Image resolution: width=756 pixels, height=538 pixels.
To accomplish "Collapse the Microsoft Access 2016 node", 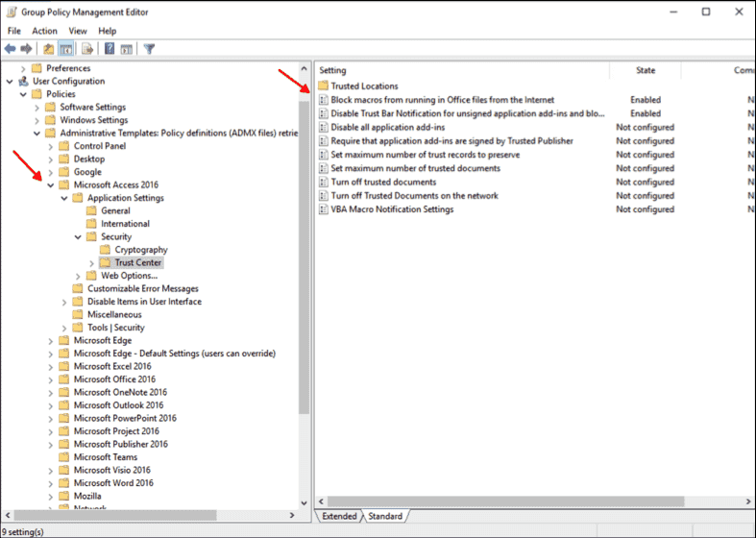I will [51, 185].
